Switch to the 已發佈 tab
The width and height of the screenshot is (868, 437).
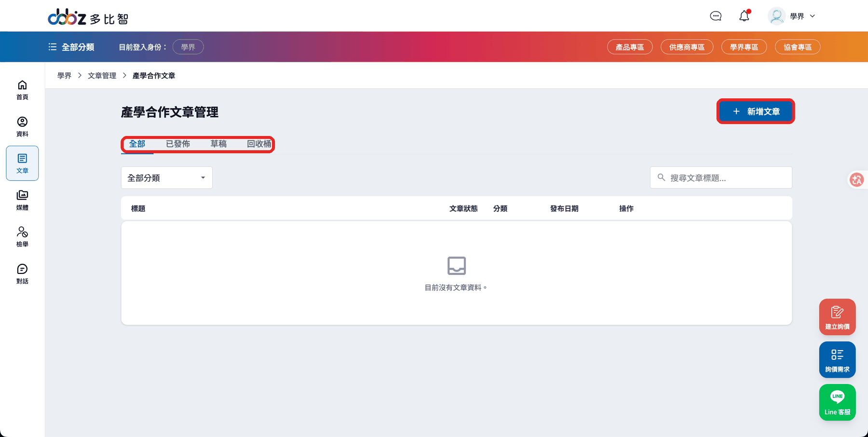click(178, 144)
